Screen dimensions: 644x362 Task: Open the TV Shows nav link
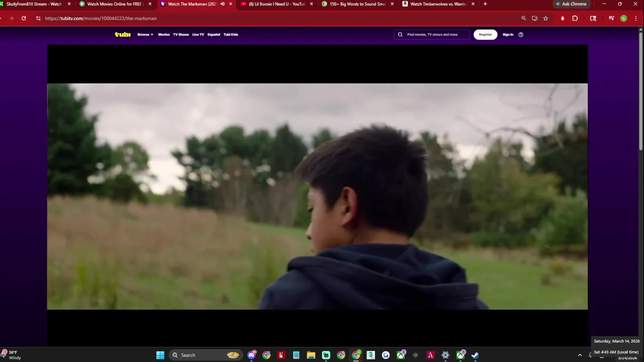(x=181, y=35)
